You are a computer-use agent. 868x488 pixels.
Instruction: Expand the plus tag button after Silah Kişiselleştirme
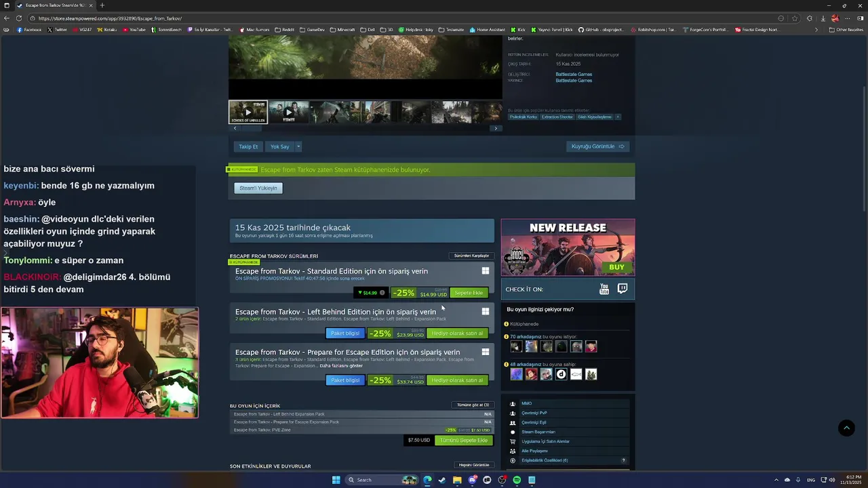(x=617, y=117)
